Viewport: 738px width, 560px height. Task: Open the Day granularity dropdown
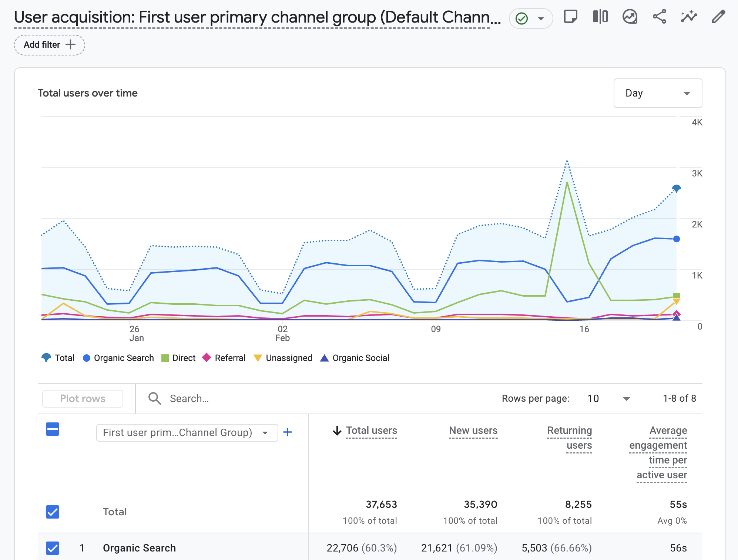tap(658, 93)
